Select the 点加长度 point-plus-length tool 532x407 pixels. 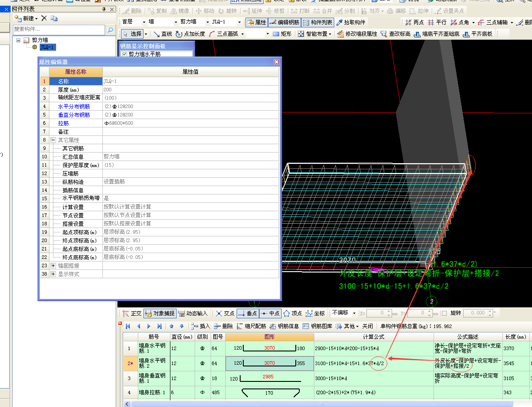pyautogui.click(x=190, y=34)
